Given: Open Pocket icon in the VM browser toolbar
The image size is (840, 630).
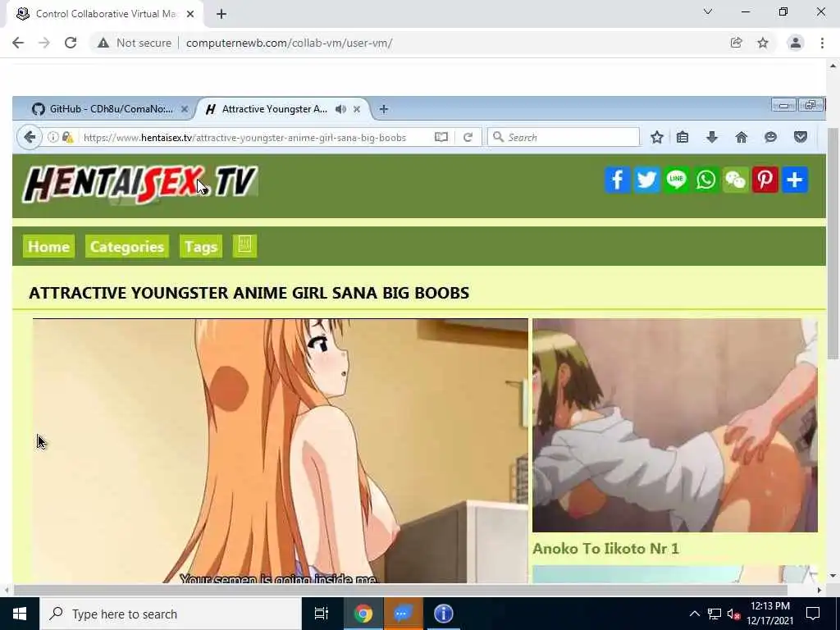Looking at the screenshot, I should 801,137.
